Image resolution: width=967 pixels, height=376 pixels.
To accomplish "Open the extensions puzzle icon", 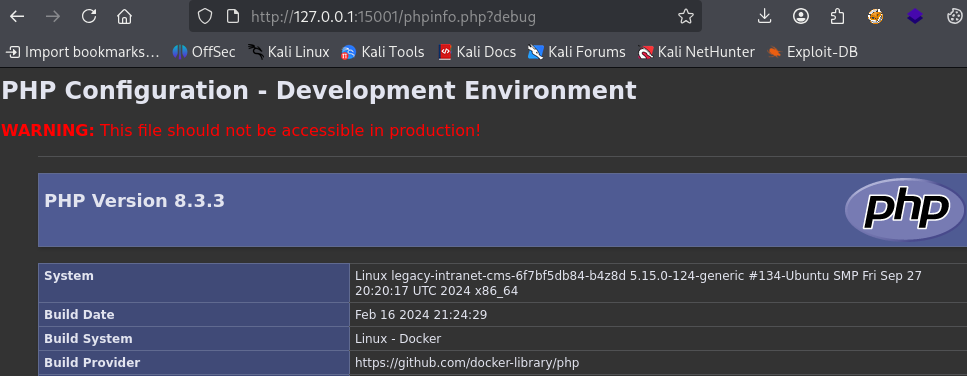I will [837, 17].
